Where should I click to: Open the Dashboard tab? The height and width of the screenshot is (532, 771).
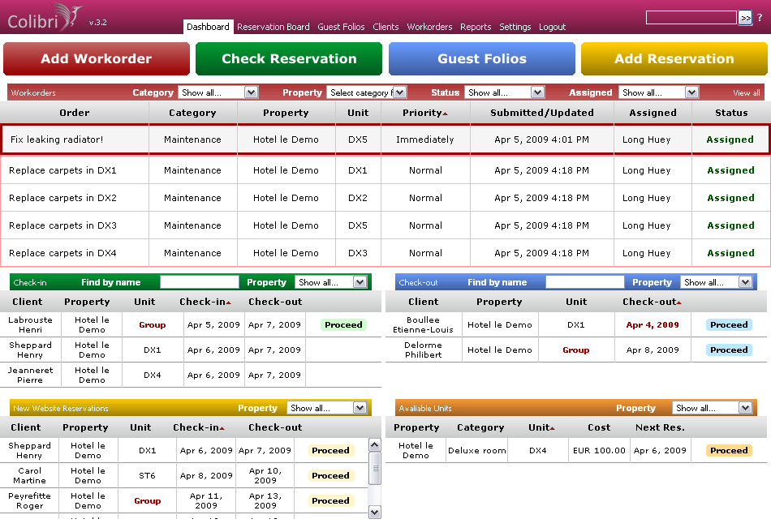(x=208, y=27)
